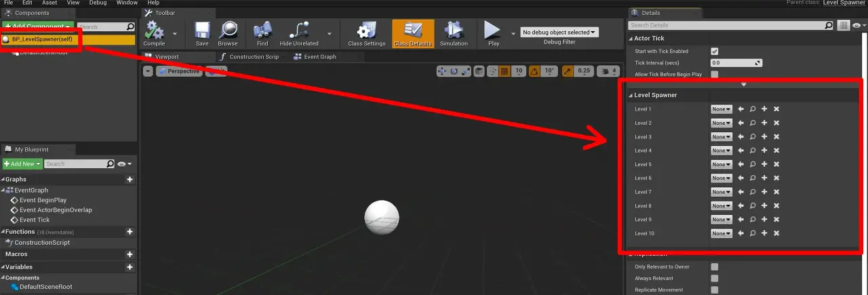The width and height of the screenshot is (868, 295).
Task: Browse to Level 9 asset
Action: pyautogui.click(x=752, y=220)
